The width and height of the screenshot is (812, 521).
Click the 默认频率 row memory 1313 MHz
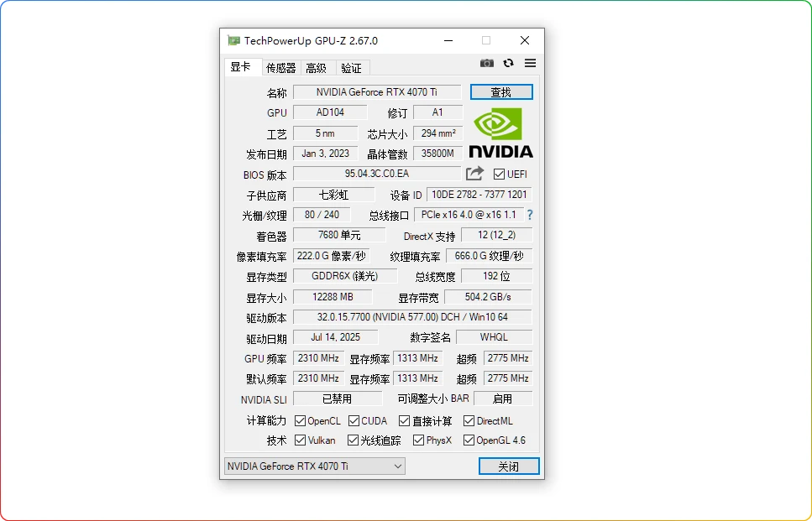point(418,378)
